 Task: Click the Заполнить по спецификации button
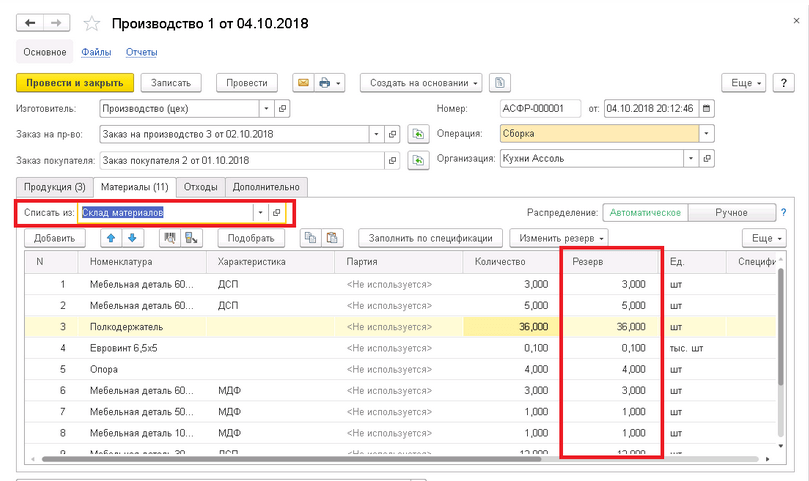tap(430, 238)
